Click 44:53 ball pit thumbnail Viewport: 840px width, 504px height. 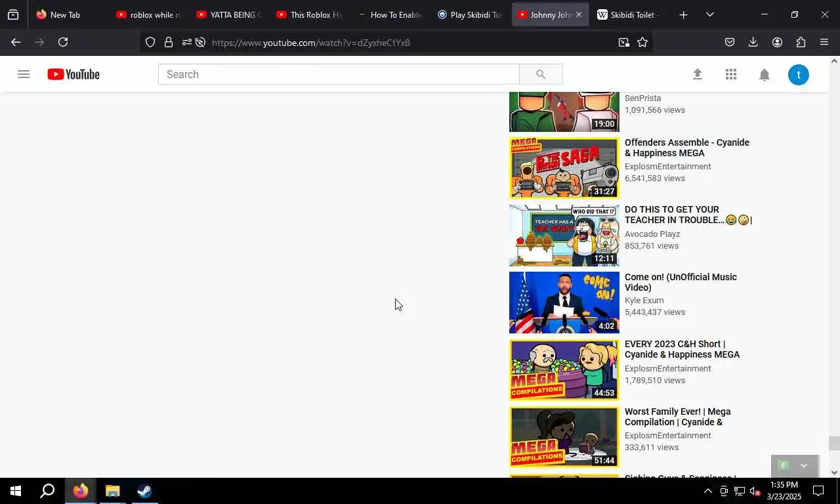tap(564, 370)
